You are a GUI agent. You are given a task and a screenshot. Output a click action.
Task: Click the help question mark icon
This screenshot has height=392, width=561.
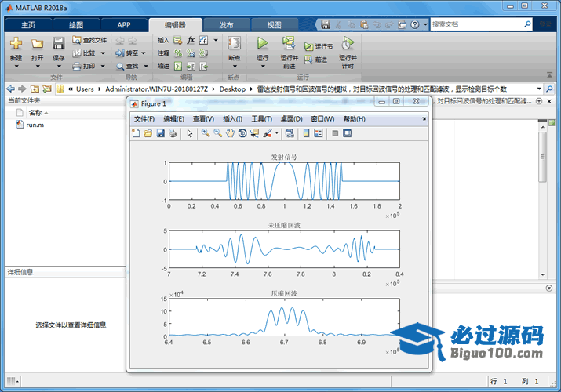click(414, 24)
